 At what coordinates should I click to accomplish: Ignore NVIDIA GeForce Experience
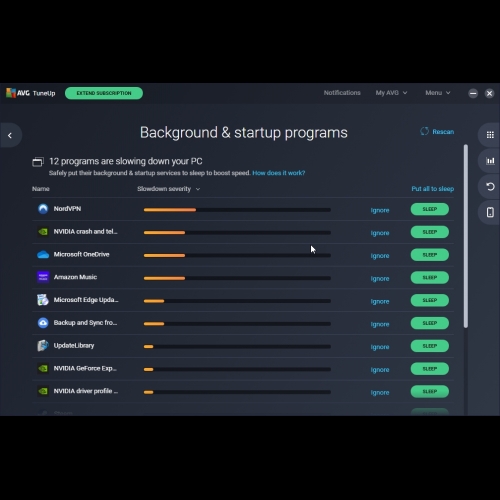pyautogui.click(x=380, y=370)
